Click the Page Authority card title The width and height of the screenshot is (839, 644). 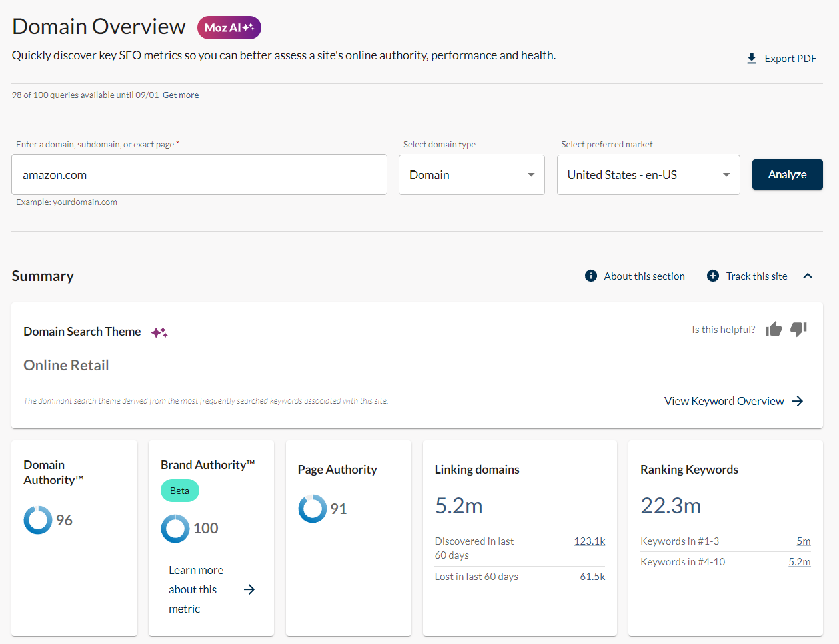click(337, 470)
